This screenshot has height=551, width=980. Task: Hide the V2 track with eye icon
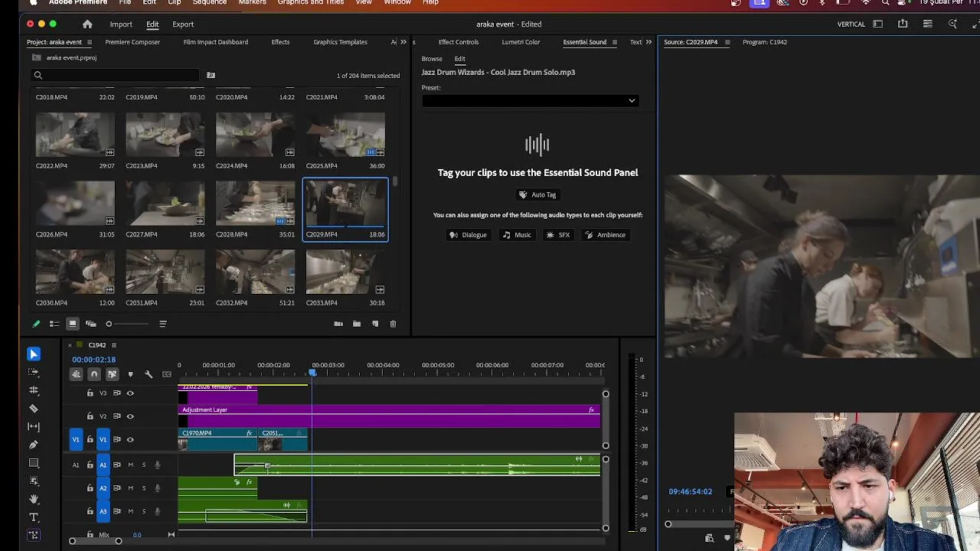click(x=130, y=416)
